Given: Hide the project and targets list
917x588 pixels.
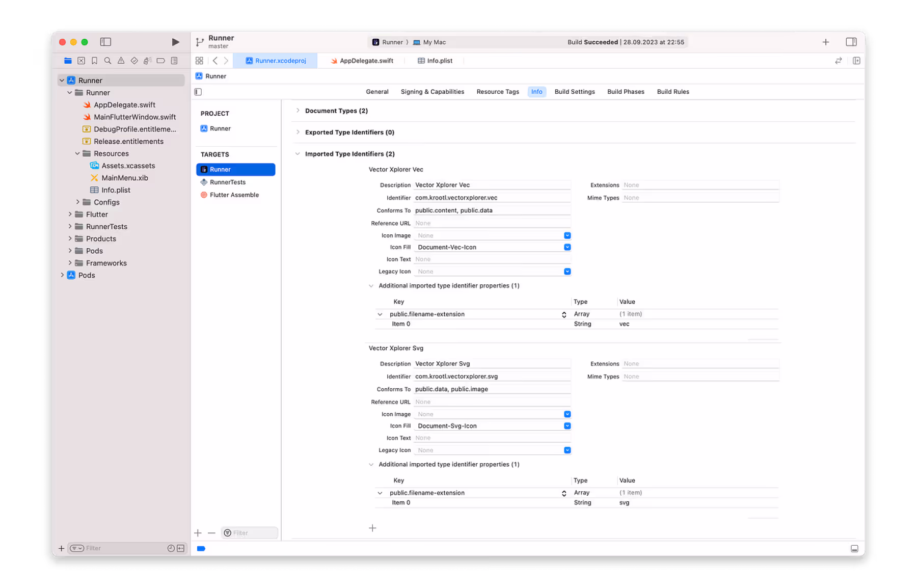Looking at the screenshot, I should pos(198,92).
